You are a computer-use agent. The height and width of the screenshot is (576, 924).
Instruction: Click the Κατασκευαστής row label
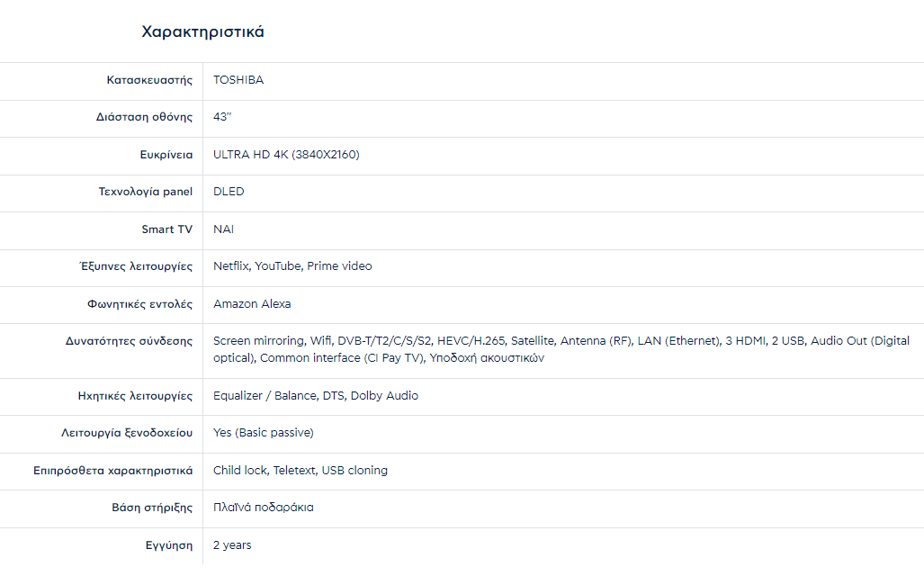pos(149,80)
